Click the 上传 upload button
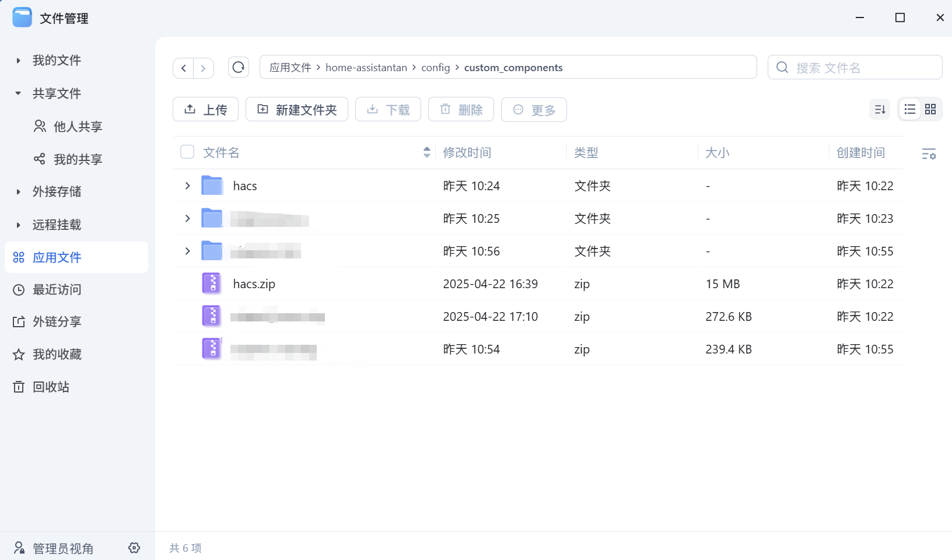This screenshot has width=952, height=560. pyautogui.click(x=205, y=110)
